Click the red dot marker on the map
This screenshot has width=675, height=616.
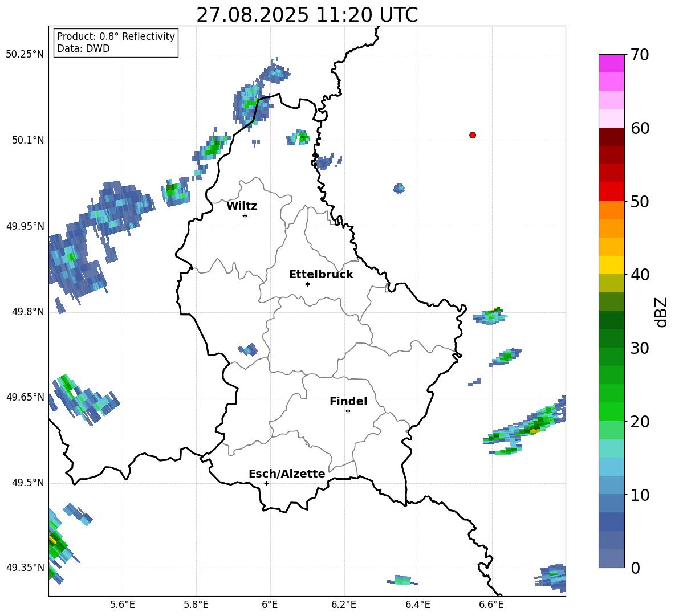click(473, 135)
